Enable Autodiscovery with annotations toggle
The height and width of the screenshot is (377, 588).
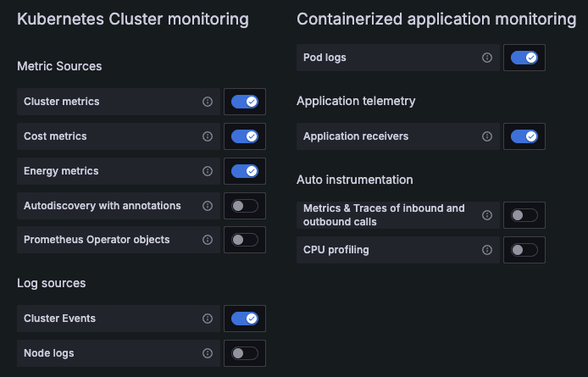coord(245,206)
